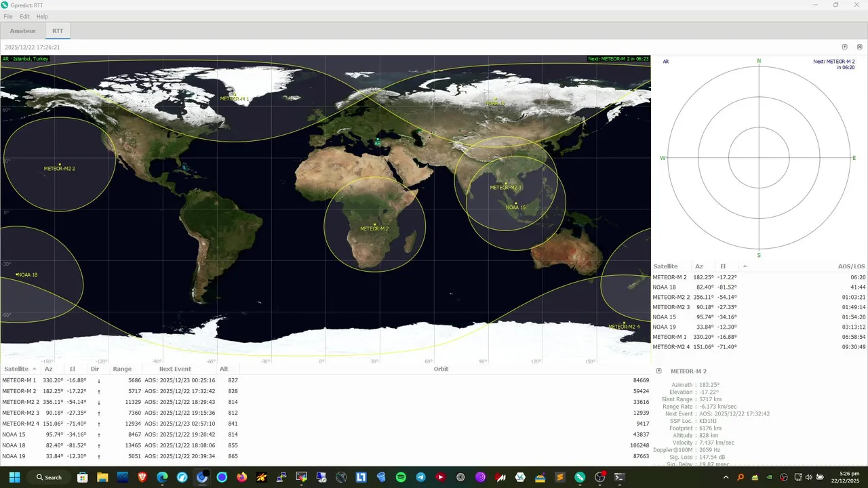Open Telegram from taskbar
This screenshot has height=488, width=868.
[421, 477]
